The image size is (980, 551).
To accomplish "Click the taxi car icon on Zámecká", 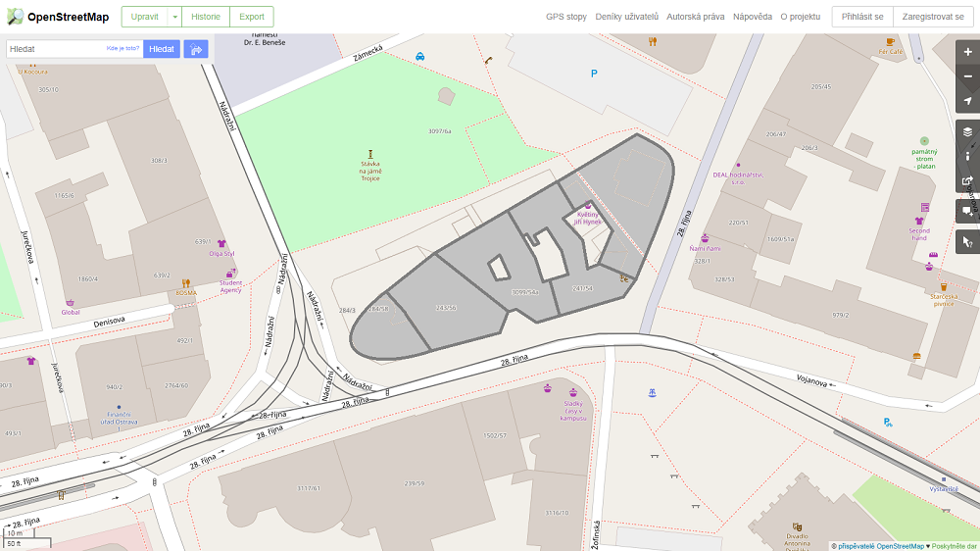I will click(420, 57).
